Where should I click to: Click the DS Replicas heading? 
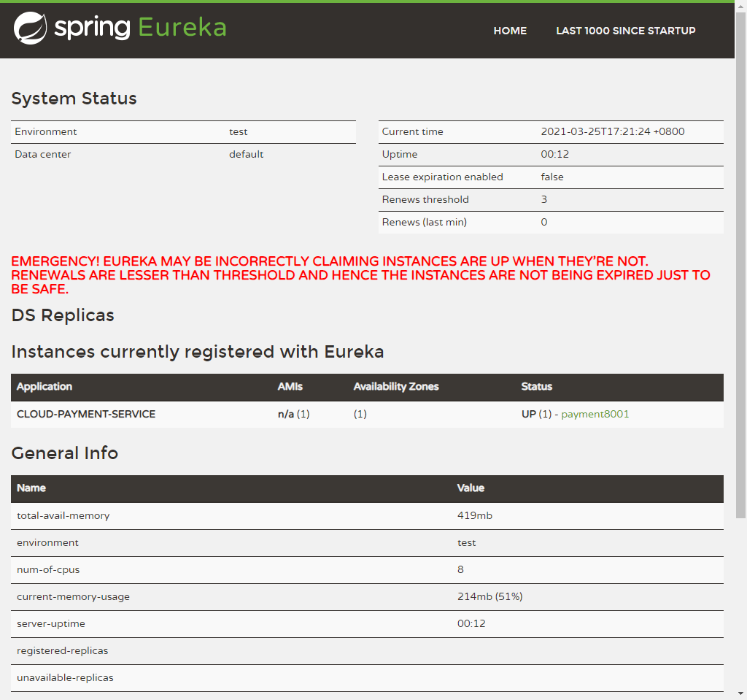(63, 315)
